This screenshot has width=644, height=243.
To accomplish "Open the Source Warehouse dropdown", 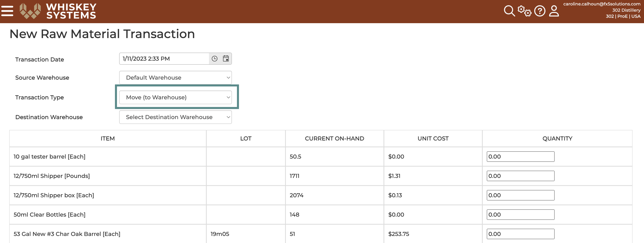I will click(175, 78).
